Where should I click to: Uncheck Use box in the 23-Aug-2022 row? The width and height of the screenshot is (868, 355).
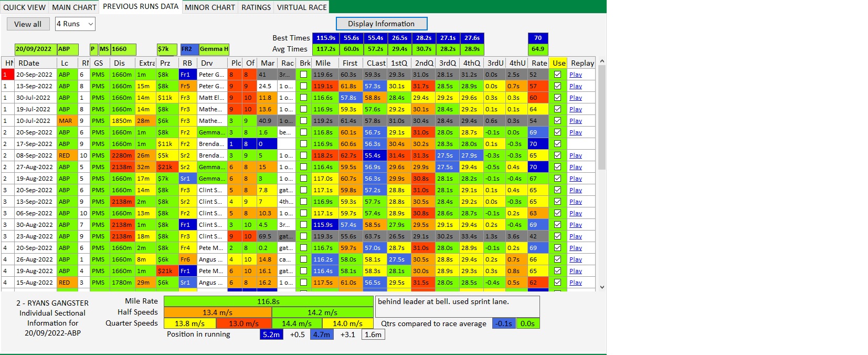pos(558,236)
